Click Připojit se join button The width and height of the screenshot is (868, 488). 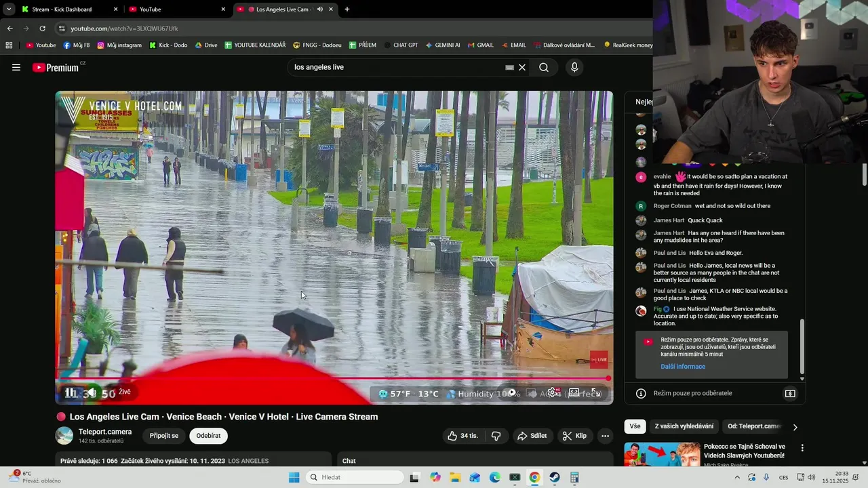pyautogui.click(x=164, y=436)
